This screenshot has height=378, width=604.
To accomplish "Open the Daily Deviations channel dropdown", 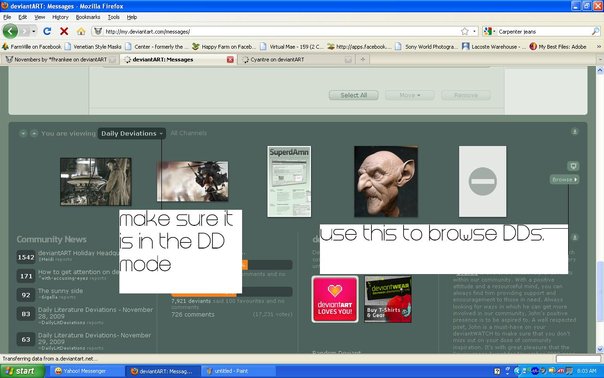I will click(132, 133).
